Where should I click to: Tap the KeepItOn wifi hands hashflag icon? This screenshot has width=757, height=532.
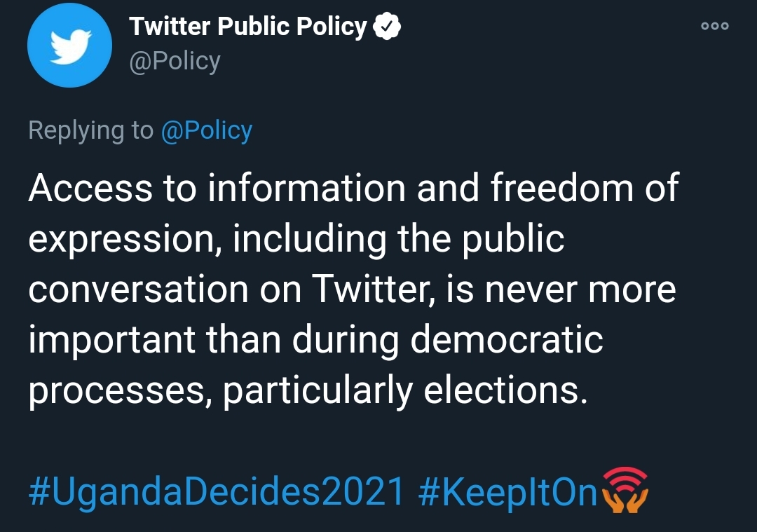pos(626,489)
